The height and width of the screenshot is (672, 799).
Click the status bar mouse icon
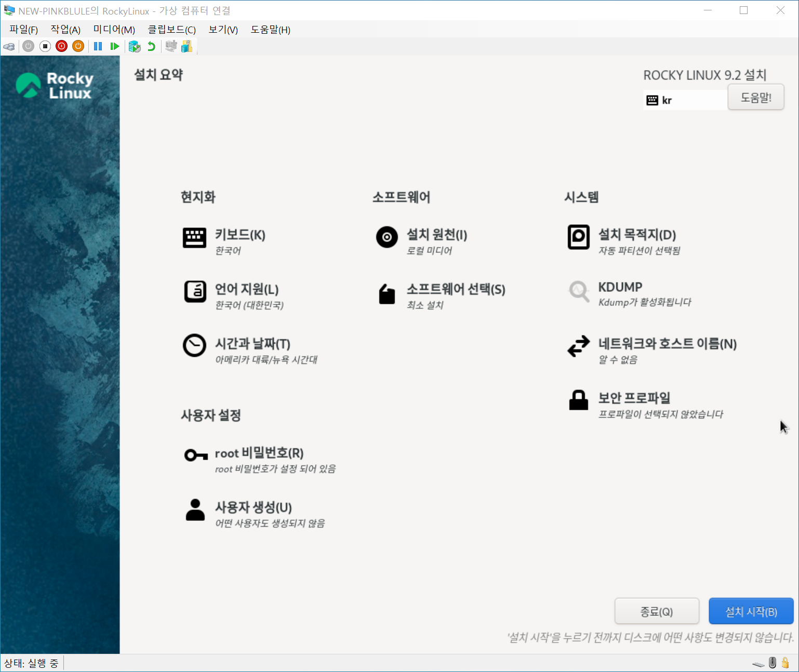(773, 663)
